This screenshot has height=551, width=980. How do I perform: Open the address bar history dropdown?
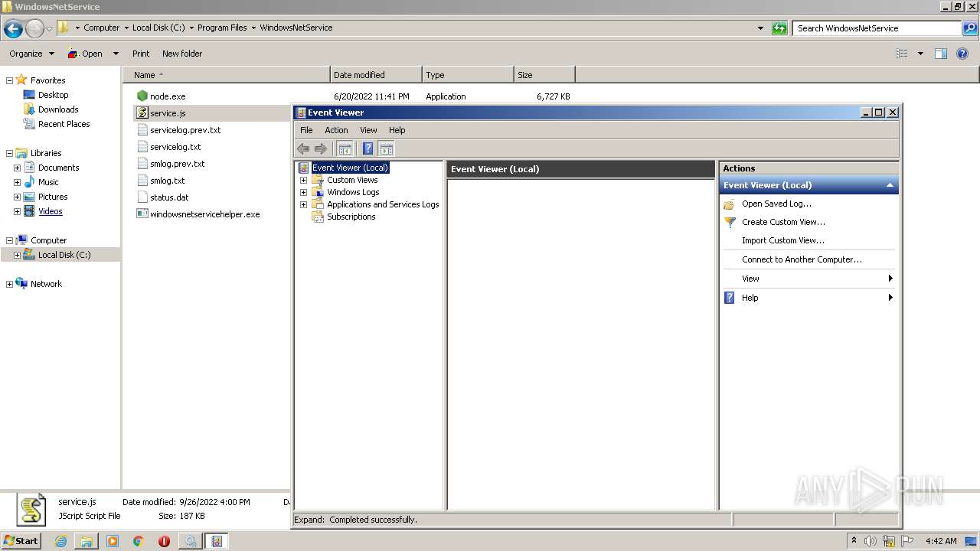(x=760, y=28)
